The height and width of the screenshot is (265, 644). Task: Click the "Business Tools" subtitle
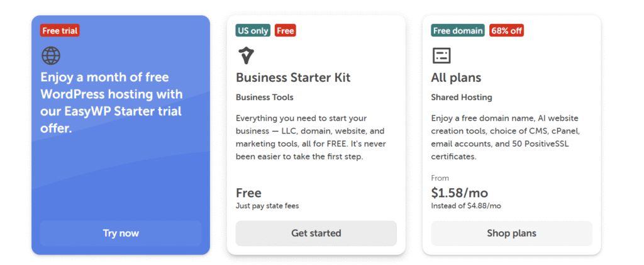[264, 98]
